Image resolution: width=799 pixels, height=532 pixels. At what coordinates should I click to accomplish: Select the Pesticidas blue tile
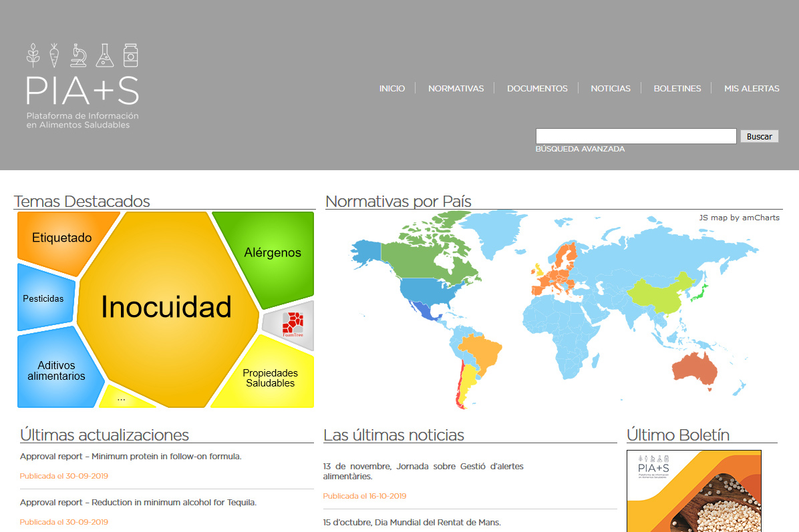point(43,298)
